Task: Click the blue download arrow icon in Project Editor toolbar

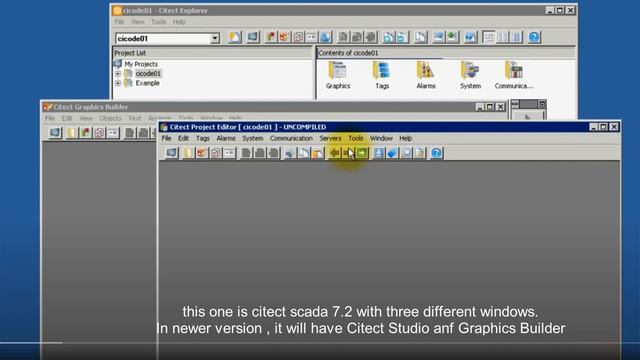Action: [x=378, y=153]
